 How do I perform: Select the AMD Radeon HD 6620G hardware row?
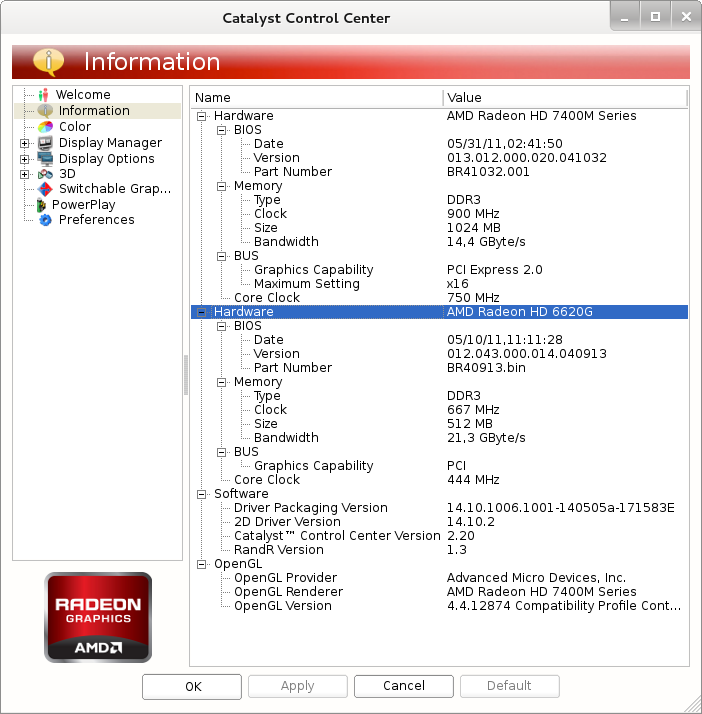439,312
